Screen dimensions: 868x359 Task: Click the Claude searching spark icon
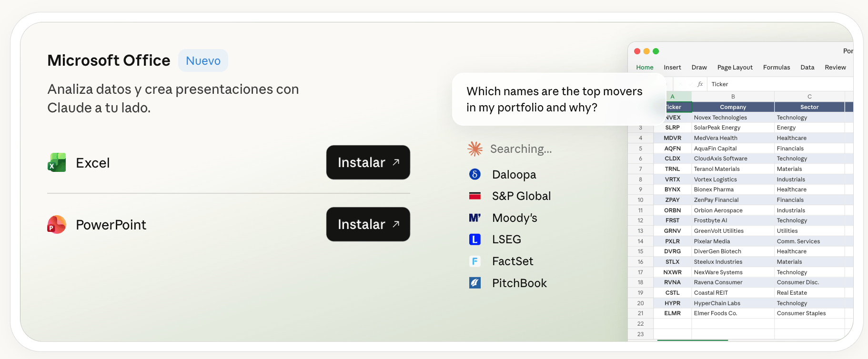[475, 149]
